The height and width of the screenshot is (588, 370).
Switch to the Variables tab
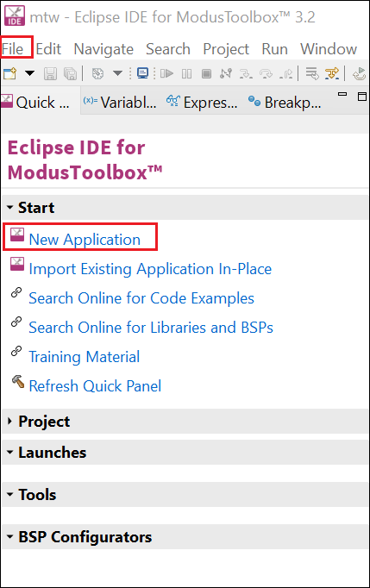point(120,102)
